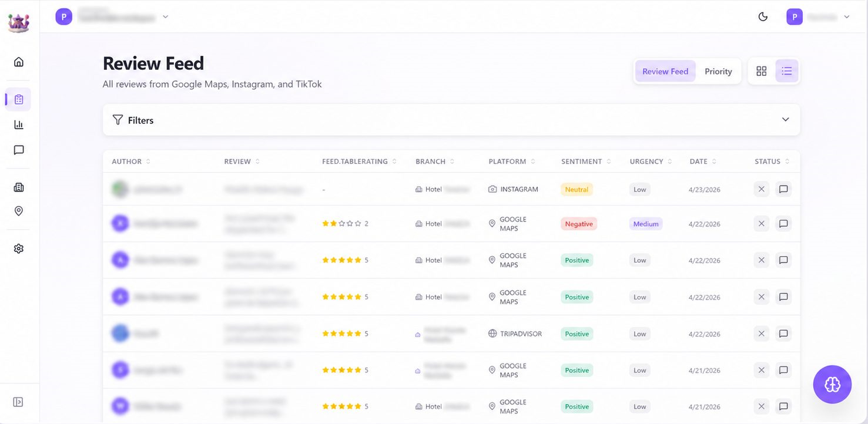Switch to list view layout

coord(787,71)
